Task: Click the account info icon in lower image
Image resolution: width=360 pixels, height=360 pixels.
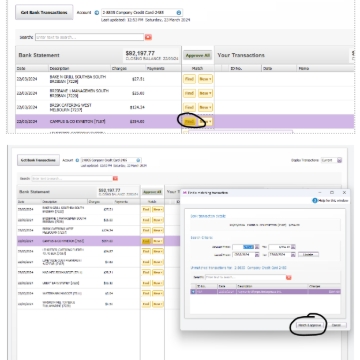Action: [77, 160]
